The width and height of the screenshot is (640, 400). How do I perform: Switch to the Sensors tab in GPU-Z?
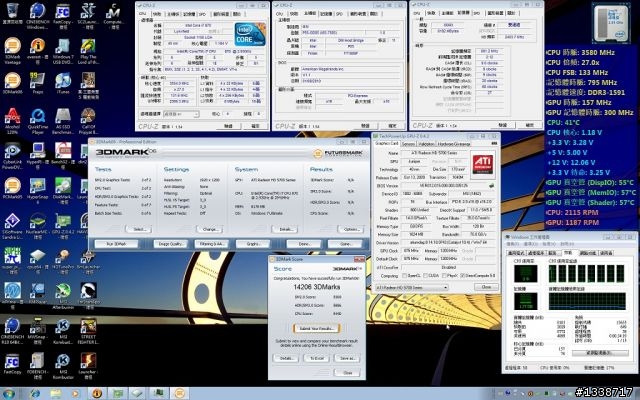(x=409, y=144)
